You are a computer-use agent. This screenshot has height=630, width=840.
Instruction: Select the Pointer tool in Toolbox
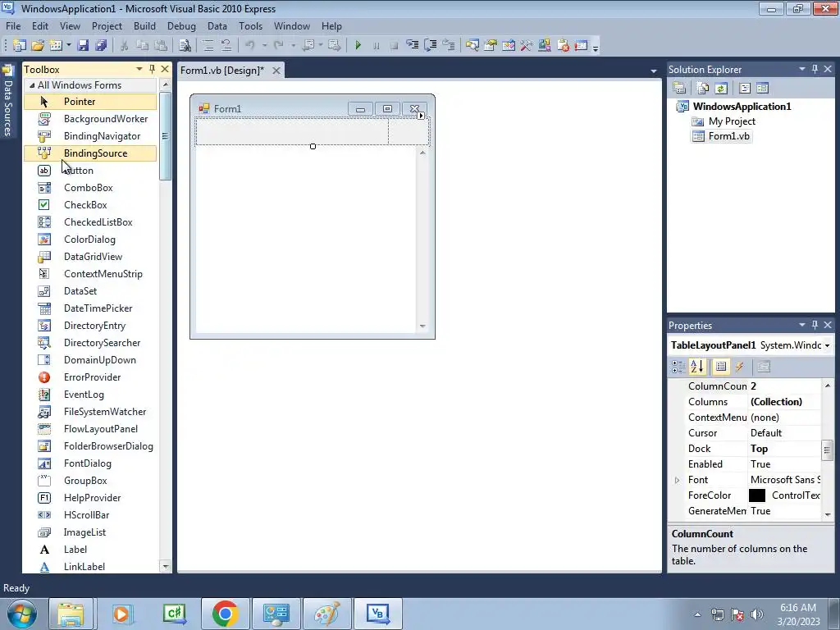(90, 102)
